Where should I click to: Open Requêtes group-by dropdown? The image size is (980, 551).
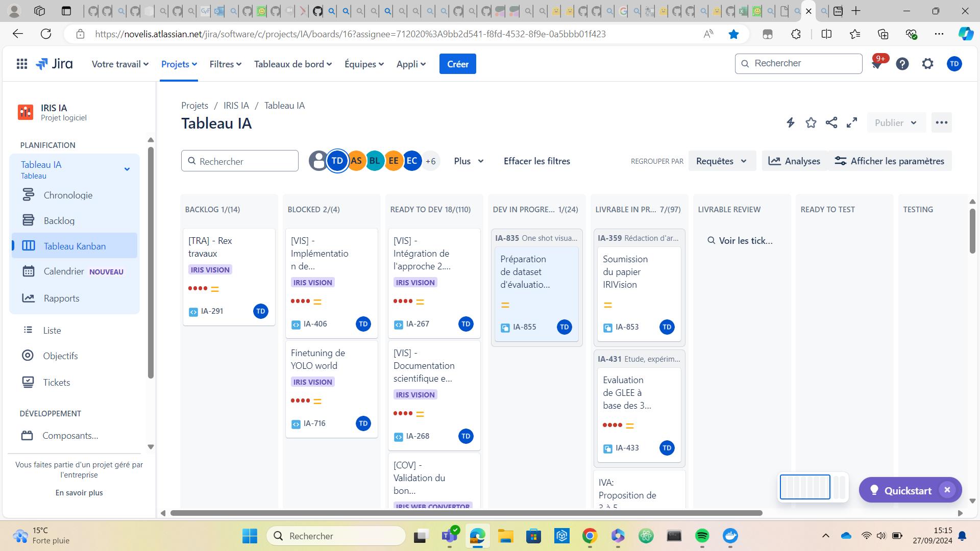pyautogui.click(x=722, y=161)
